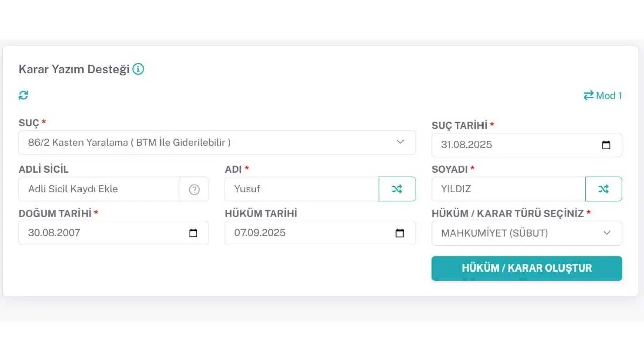Randomize the ADI name with shuffle icon
This screenshot has height=362, width=644.
click(x=397, y=189)
